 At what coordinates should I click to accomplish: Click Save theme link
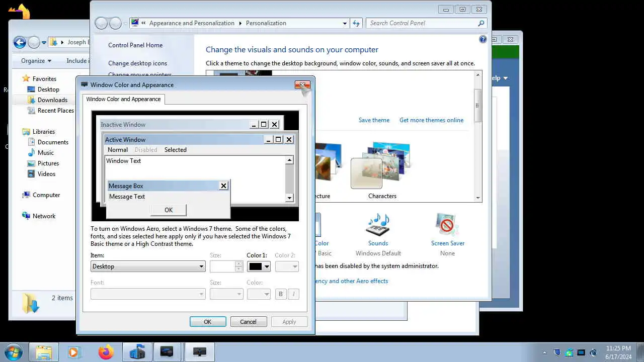pyautogui.click(x=374, y=120)
